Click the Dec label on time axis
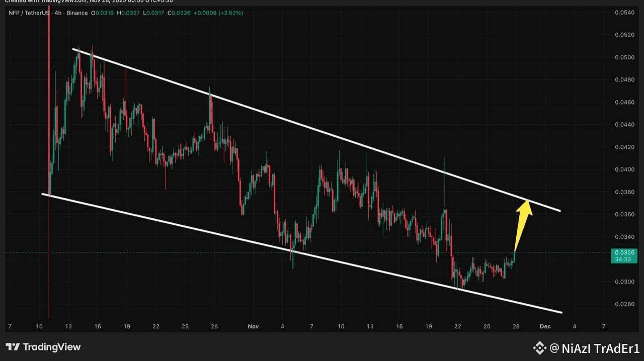This screenshot has height=361, width=644. coord(545,326)
